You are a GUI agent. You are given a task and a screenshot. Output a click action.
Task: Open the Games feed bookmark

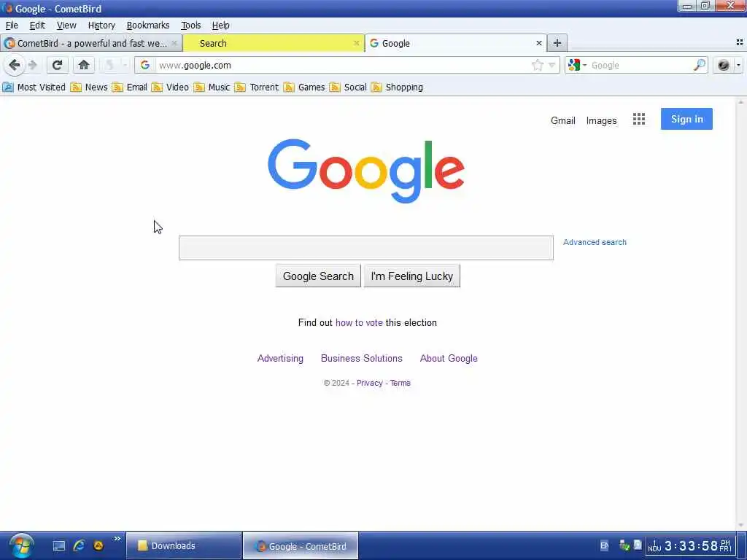(304, 87)
